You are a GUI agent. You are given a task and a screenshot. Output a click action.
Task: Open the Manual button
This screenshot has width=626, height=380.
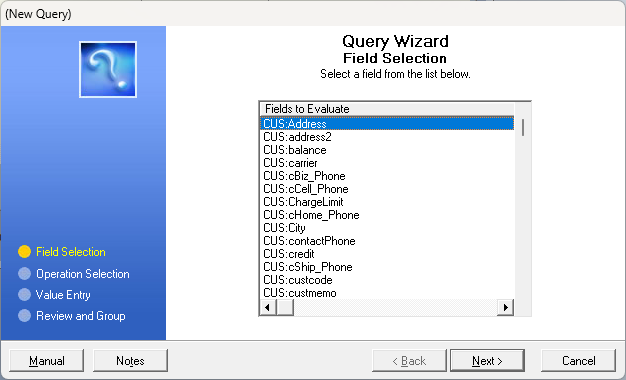[x=47, y=360]
